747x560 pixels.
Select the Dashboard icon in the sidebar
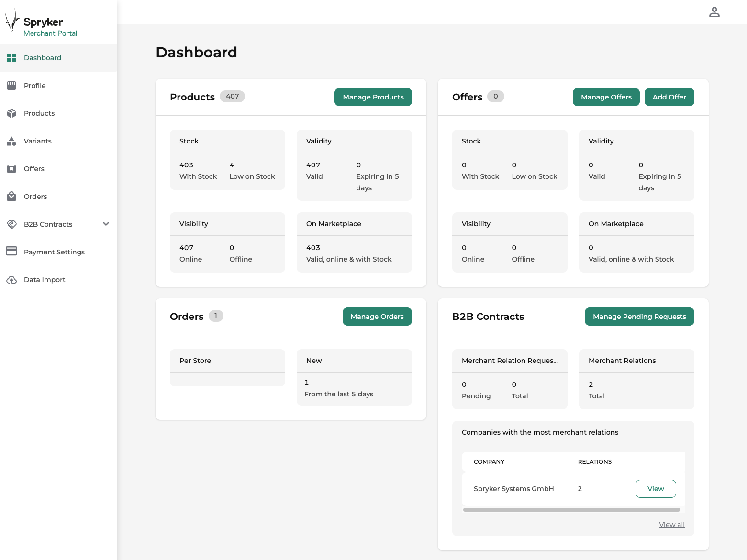pos(12,57)
